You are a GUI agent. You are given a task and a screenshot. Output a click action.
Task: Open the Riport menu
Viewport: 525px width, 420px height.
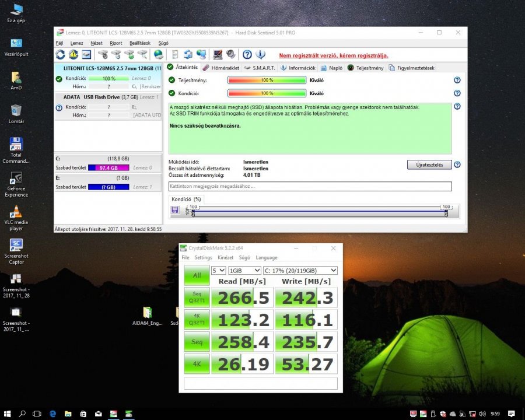coord(116,43)
